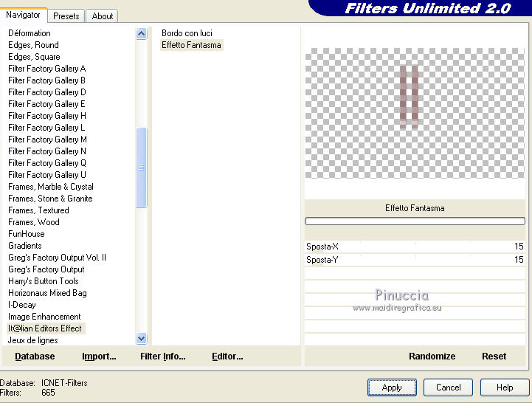Select the Frames, Wood category
The height and width of the screenshot is (403, 532).
34,222
